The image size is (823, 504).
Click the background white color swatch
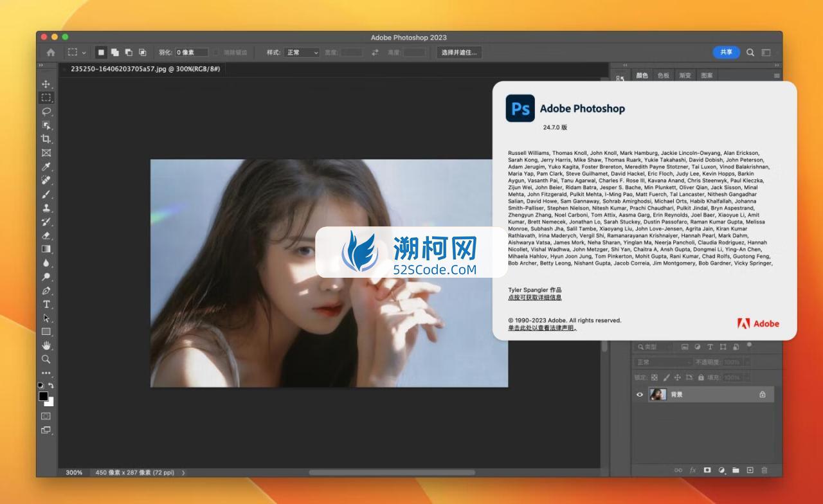tap(51, 403)
